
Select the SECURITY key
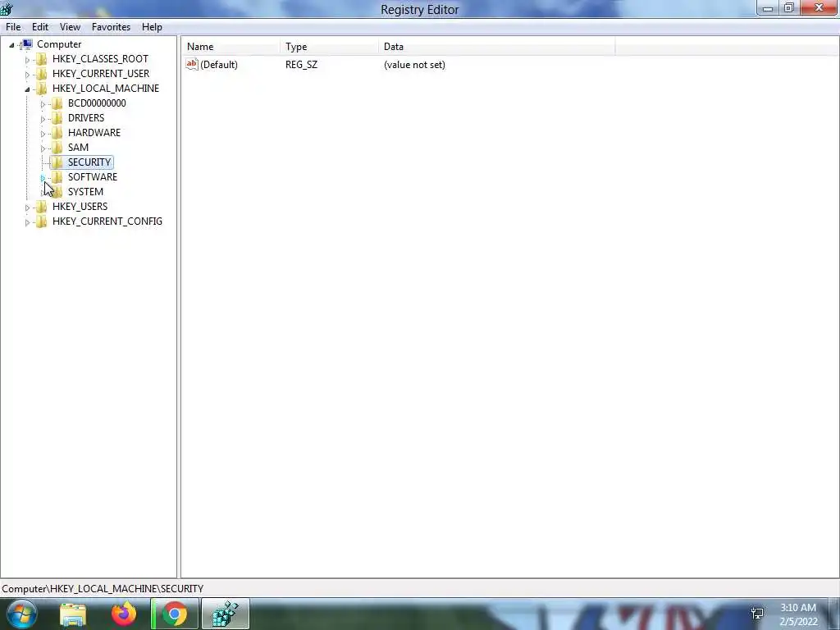[x=89, y=162]
